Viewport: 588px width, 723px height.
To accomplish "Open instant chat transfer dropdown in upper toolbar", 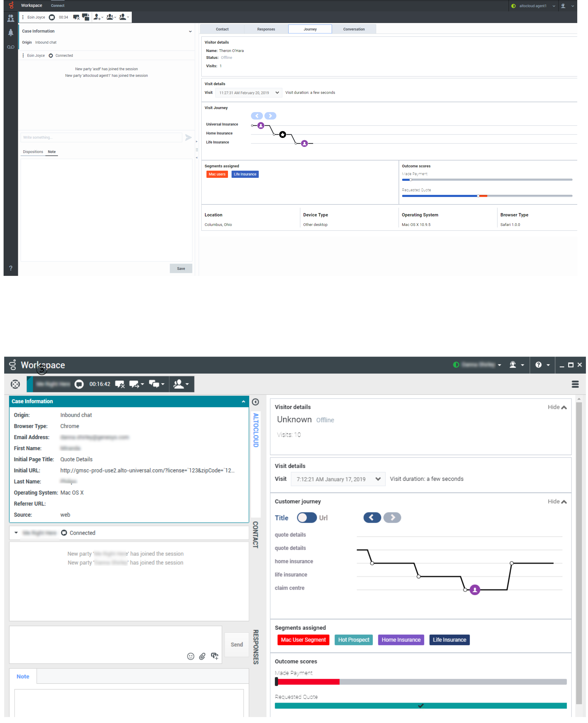I will [98, 17].
